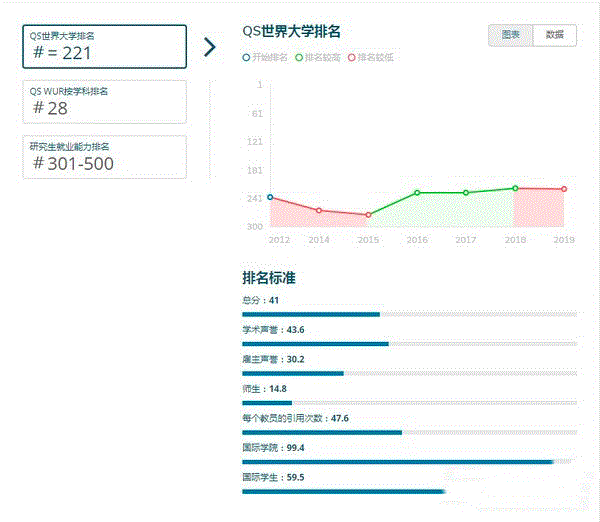Click the 2012 data point on the chart
This screenshot has width=600, height=522.
(x=270, y=197)
